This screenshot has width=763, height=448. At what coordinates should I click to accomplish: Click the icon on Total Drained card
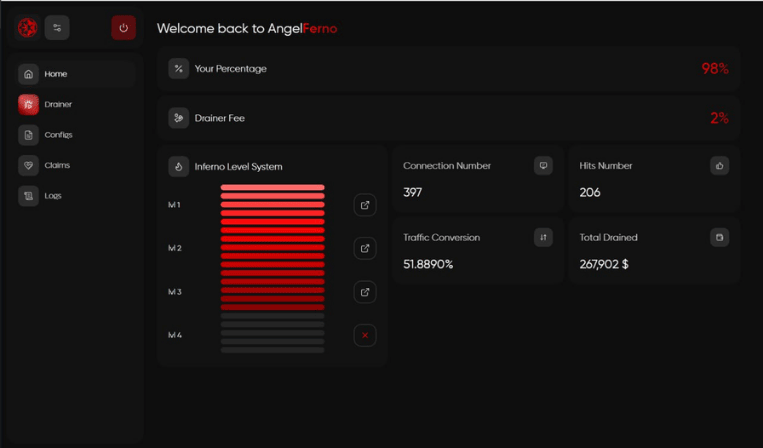tap(720, 237)
